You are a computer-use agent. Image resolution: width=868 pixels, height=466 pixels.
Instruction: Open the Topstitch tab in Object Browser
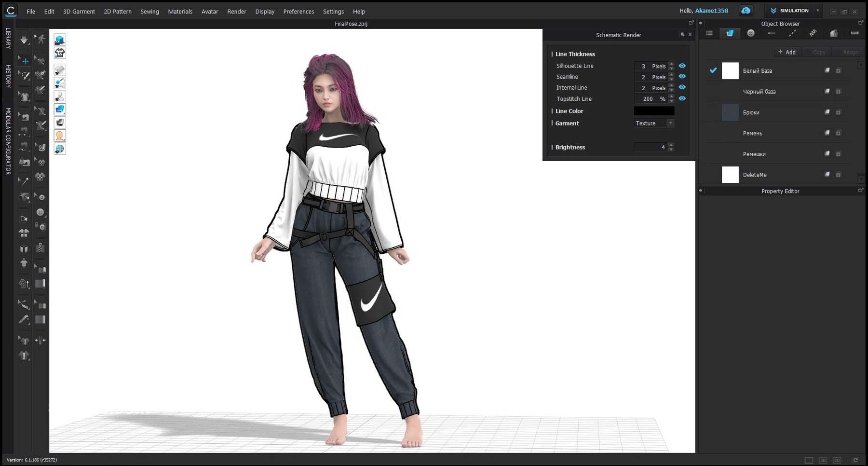tap(792, 33)
